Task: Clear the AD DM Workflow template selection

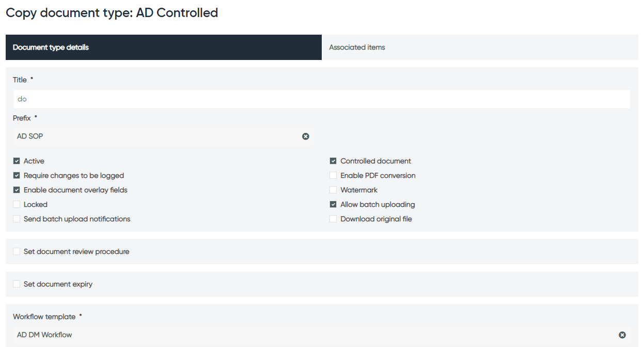Action: click(622, 335)
